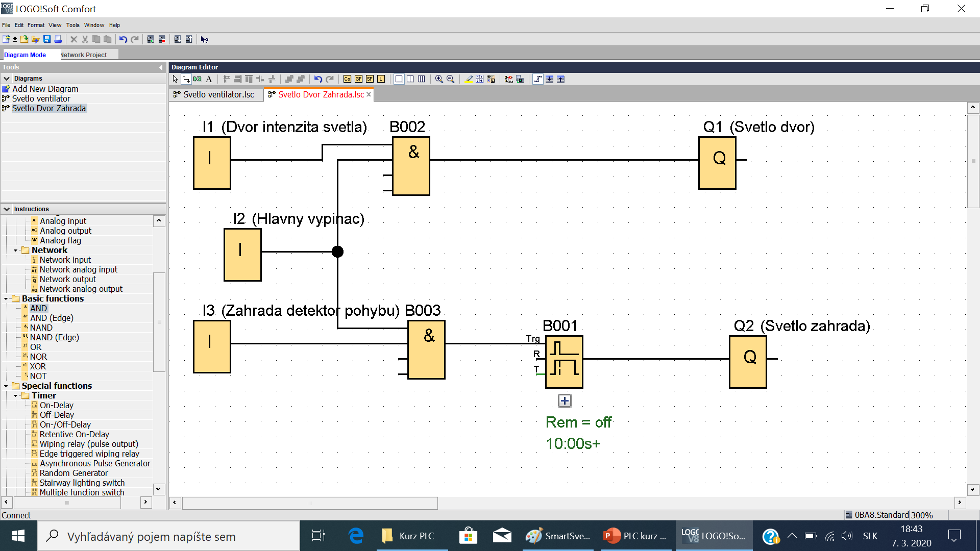The width and height of the screenshot is (980, 551).
Task: Switch to Svetlo ventilator.lsc tab
Action: (x=218, y=94)
